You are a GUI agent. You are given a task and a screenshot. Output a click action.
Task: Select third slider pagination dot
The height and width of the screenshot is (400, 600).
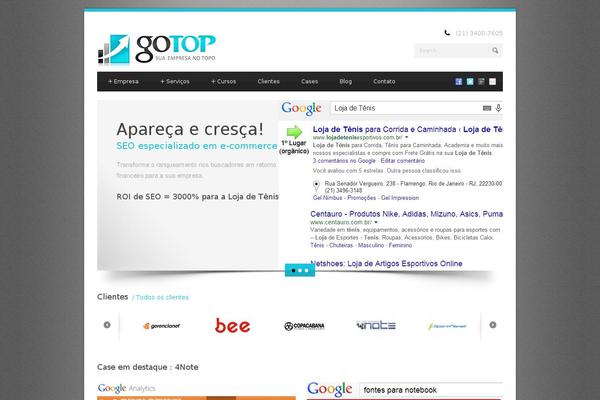(x=307, y=270)
